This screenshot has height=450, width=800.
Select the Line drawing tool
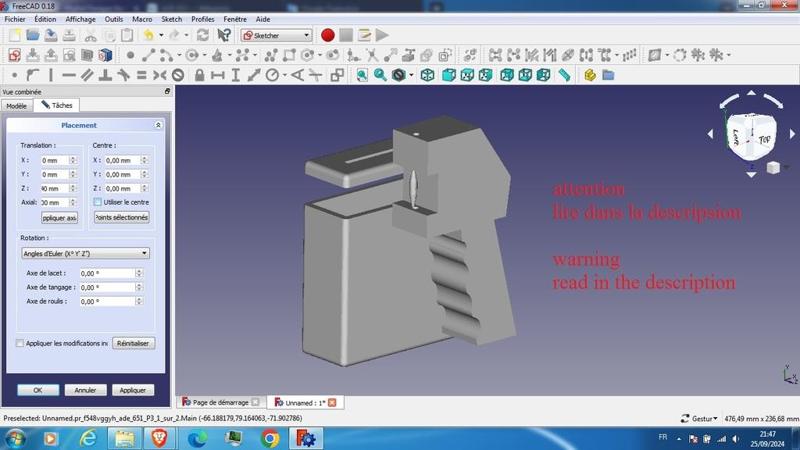pos(148,55)
